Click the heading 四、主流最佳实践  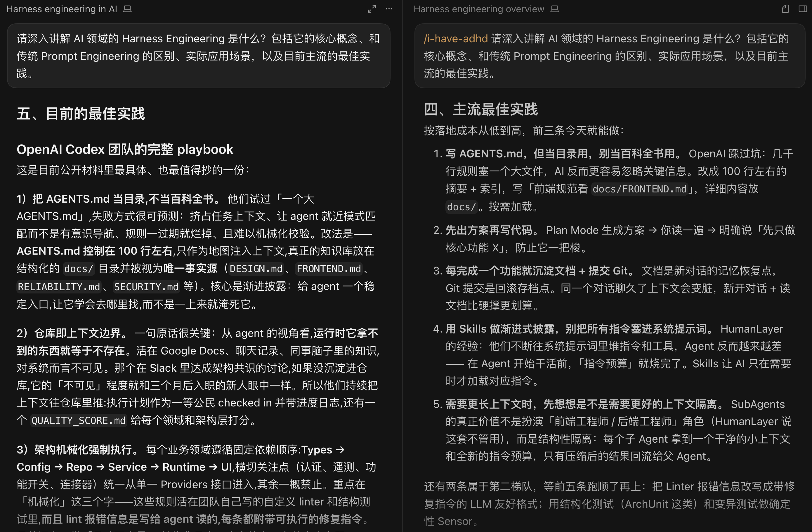pyautogui.click(x=481, y=109)
